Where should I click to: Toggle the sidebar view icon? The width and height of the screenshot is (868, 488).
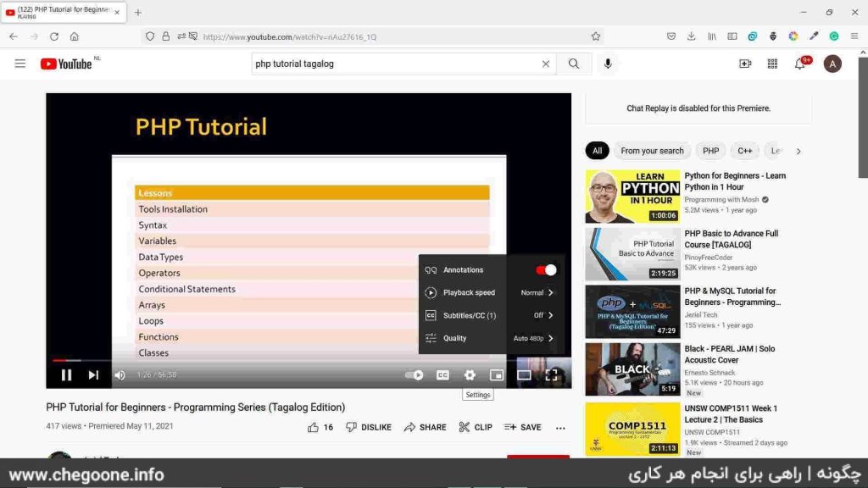[732, 36]
